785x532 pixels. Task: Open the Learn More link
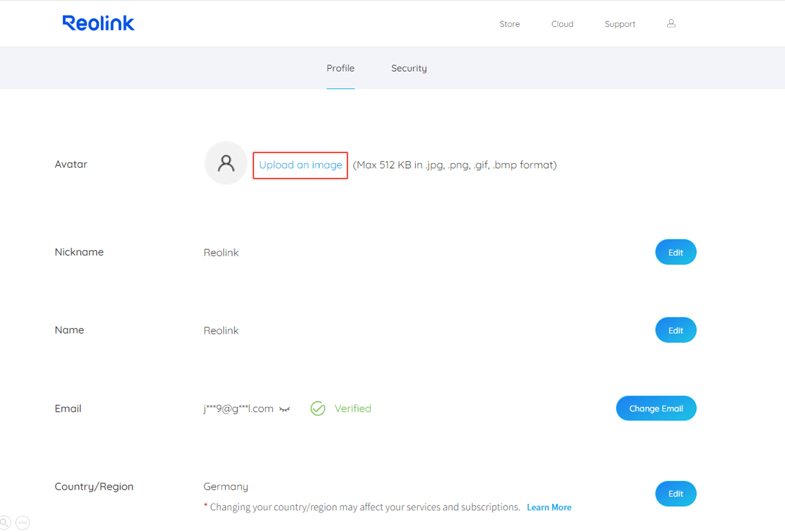pyautogui.click(x=549, y=507)
